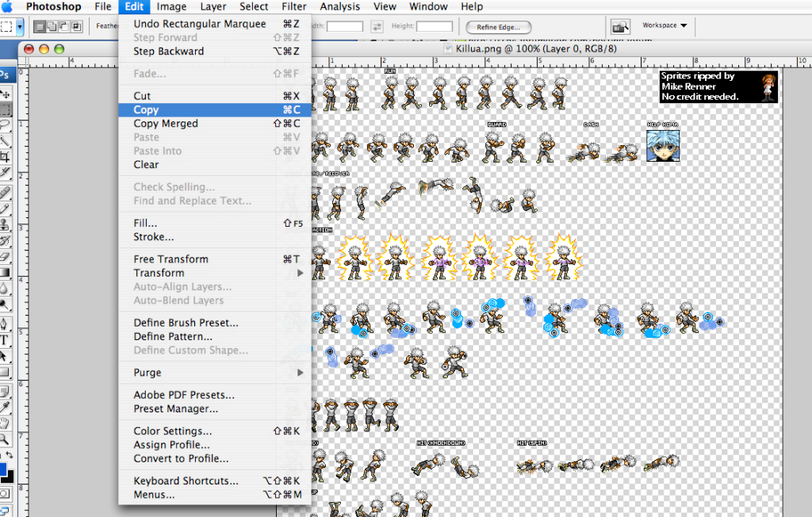
Task: Open the Window menu
Action: [x=428, y=6]
